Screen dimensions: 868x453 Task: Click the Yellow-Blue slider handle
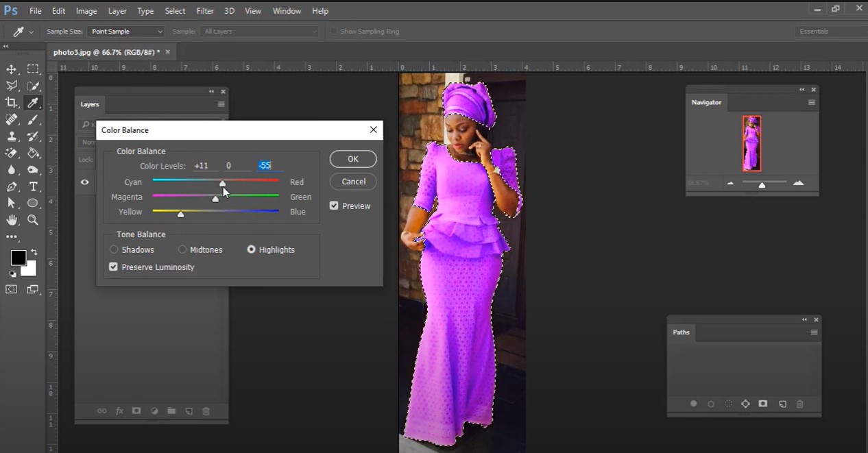click(180, 215)
